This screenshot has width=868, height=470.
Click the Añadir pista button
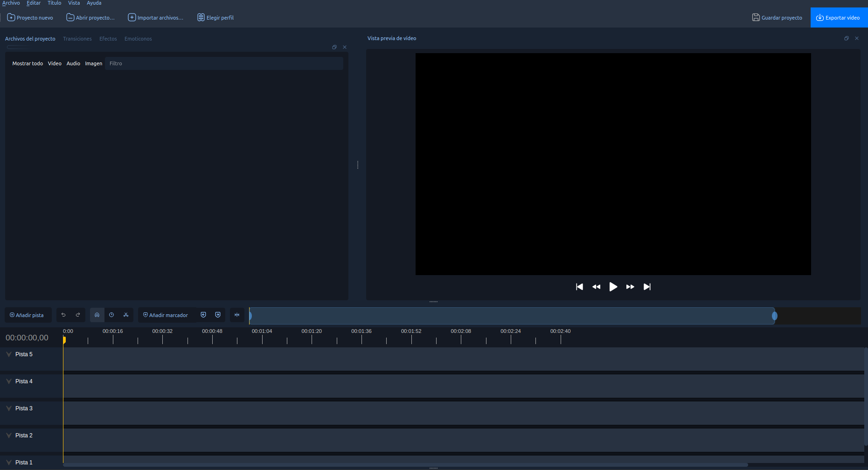(27, 315)
